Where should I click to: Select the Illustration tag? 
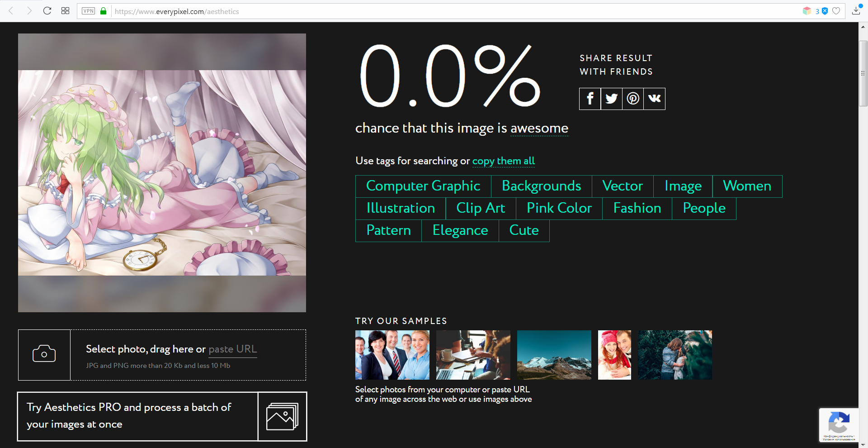401,208
